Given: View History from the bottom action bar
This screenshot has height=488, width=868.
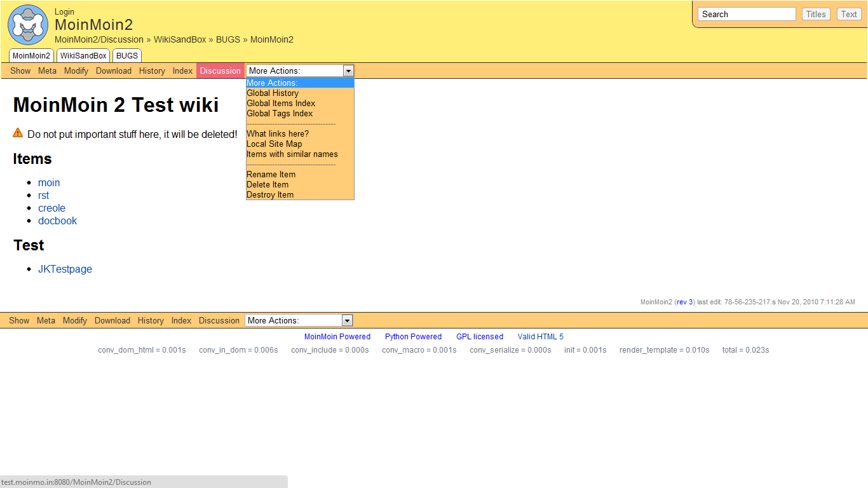Looking at the screenshot, I should (151, 321).
